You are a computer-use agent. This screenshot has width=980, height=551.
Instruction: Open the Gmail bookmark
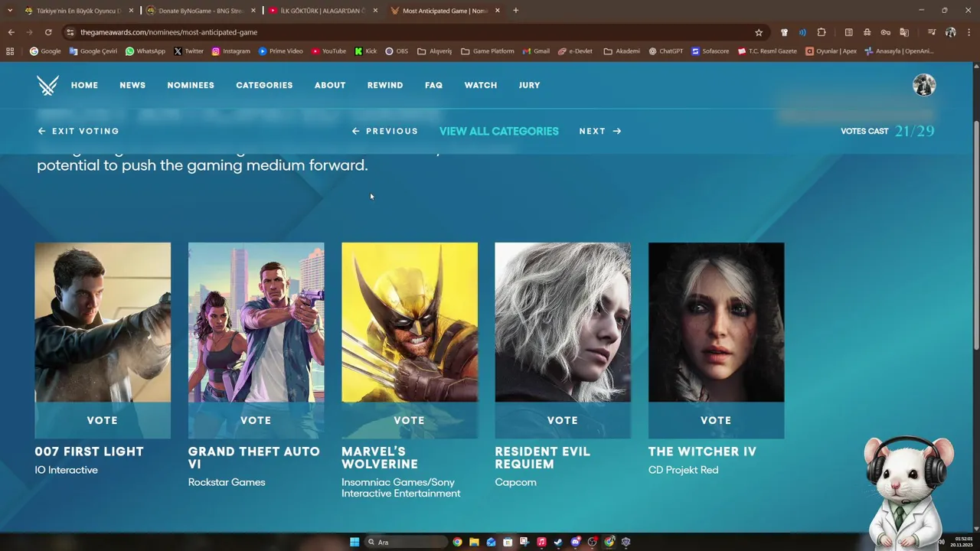536,51
